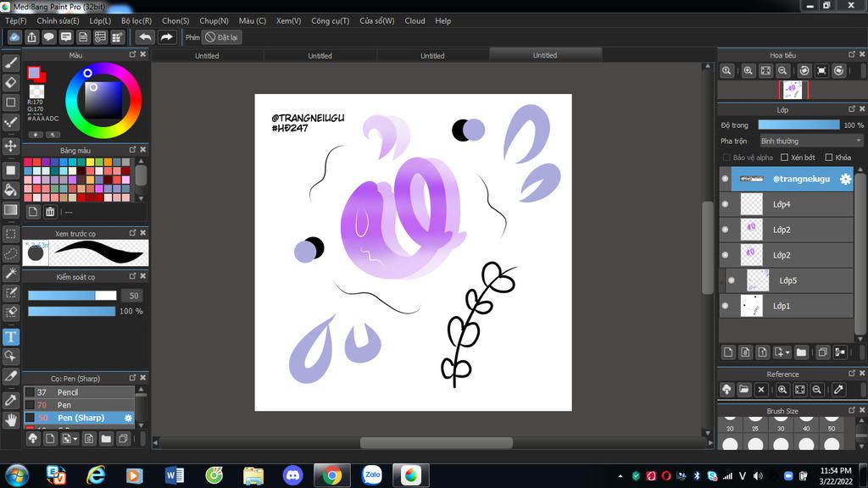
Task: Open Pha trộn blend mode dropdown
Action: pyautogui.click(x=811, y=141)
